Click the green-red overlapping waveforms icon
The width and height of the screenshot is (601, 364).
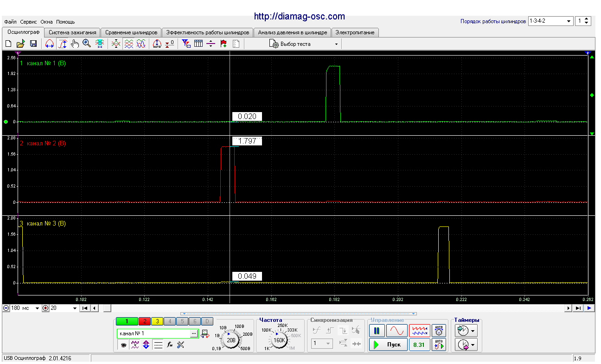[x=116, y=44]
